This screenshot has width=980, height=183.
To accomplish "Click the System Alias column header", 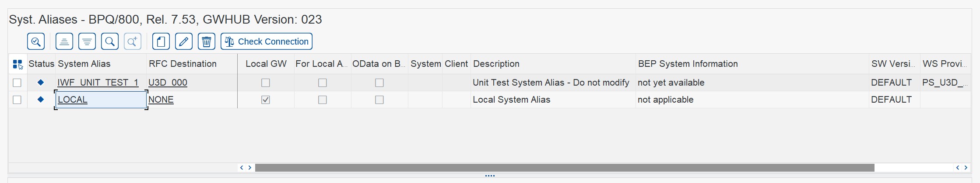I will 84,64.
